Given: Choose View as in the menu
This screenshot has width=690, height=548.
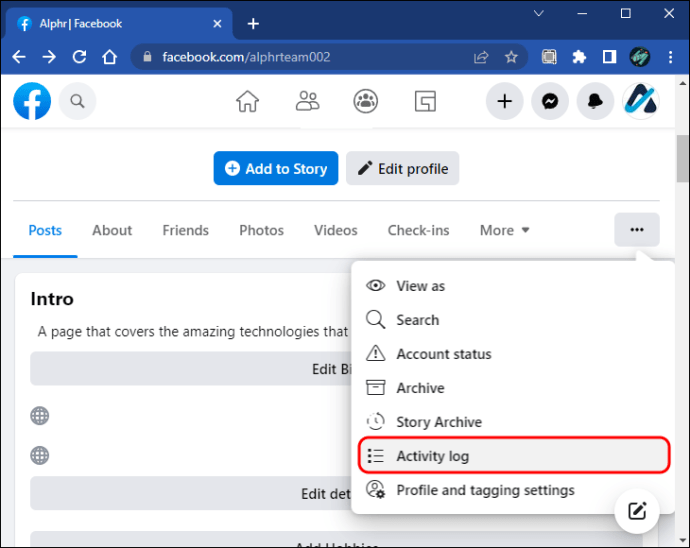Looking at the screenshot, I should pyautogui.click(x=420, y=286).
